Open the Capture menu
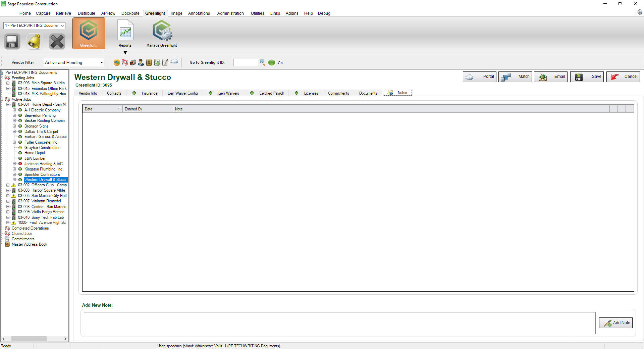 (x=43, y=13)
